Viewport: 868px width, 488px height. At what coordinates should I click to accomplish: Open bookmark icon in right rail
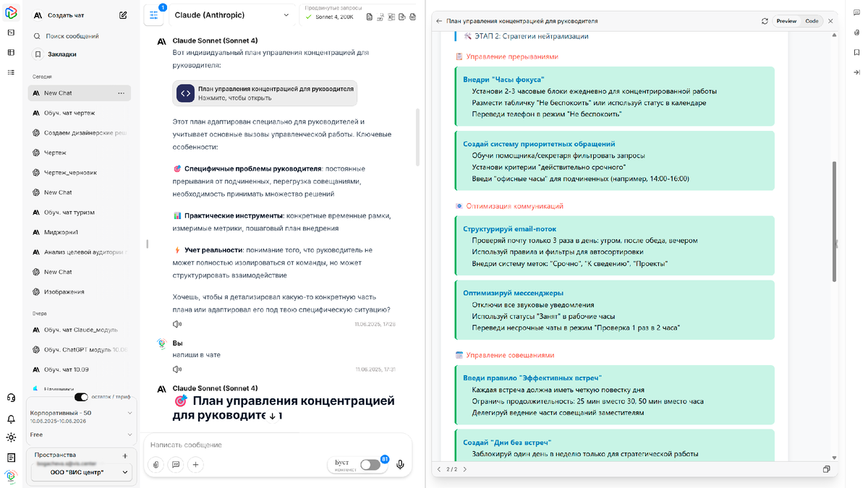pyautogui.click(x=857, y=52)
